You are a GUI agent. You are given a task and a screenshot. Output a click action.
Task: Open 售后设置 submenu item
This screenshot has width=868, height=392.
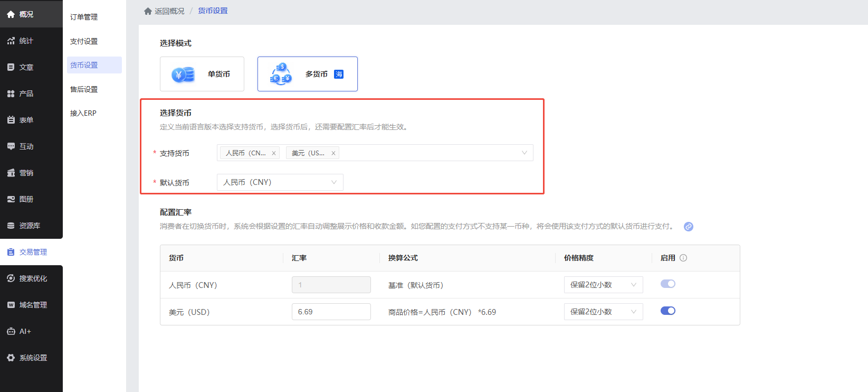84,89
